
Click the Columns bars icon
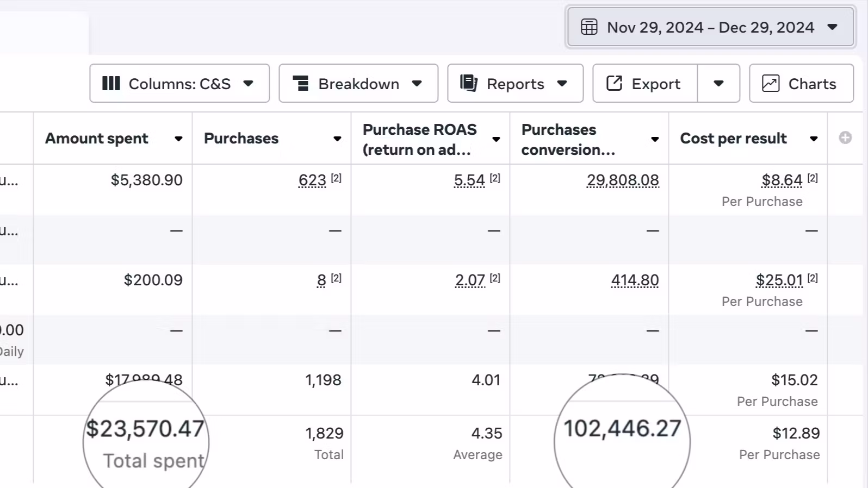point(111,84)
